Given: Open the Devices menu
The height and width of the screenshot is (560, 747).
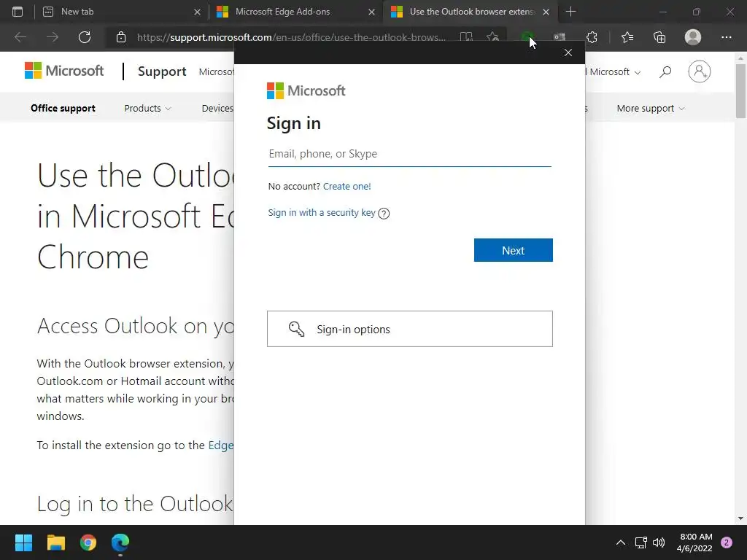Looking at the screenshot, I should pos(217,108).
